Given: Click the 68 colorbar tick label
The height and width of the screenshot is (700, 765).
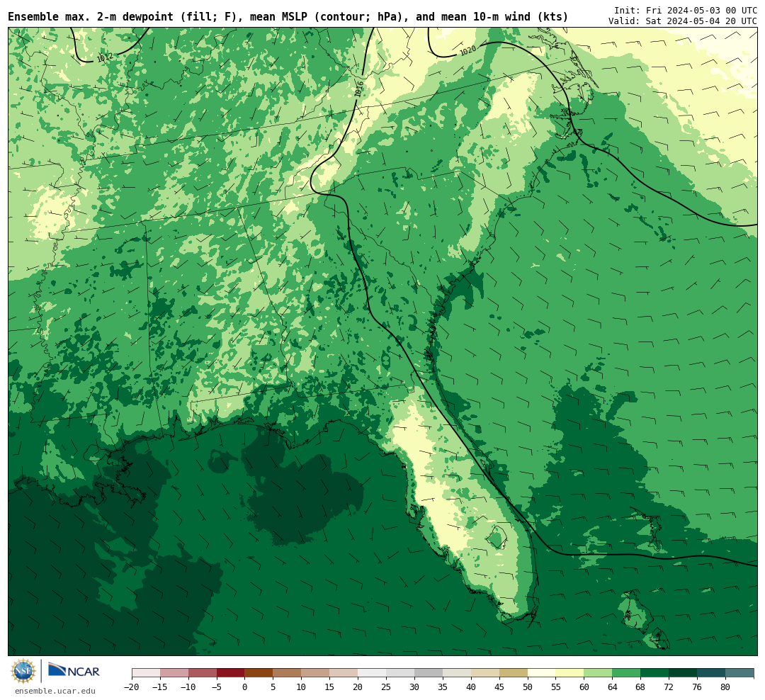Looking at the screenshot, I should [641, 687].
